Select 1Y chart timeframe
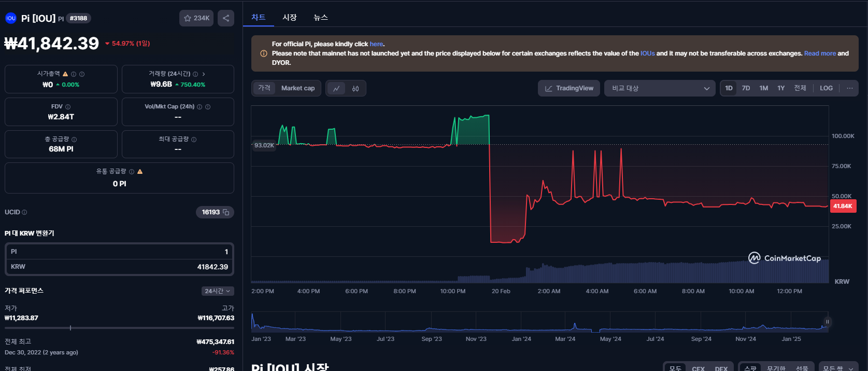The width and height of the screenshot is (868, 371). (x=781, y=88)
